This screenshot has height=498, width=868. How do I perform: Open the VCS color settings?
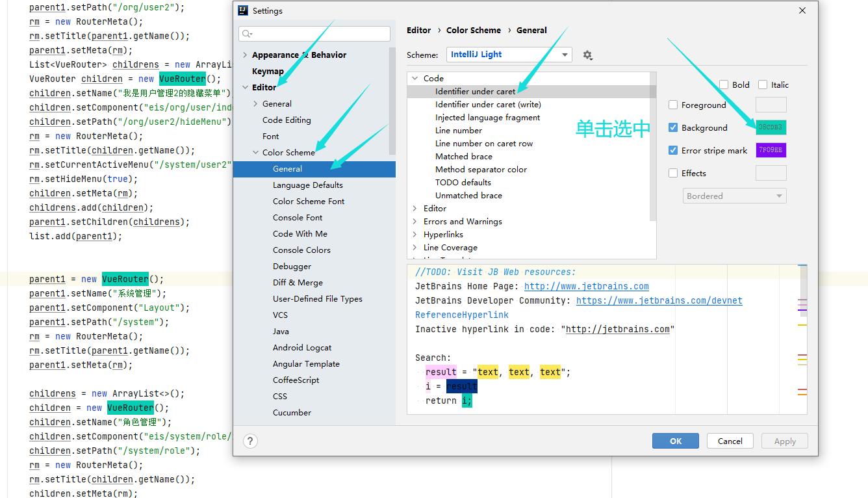(x=280, y=315)
